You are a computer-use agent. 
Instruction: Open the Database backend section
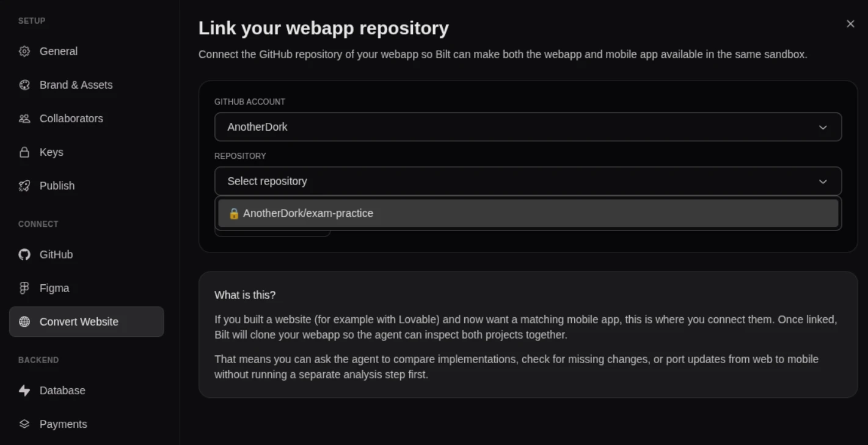click(x=87, y=391)
